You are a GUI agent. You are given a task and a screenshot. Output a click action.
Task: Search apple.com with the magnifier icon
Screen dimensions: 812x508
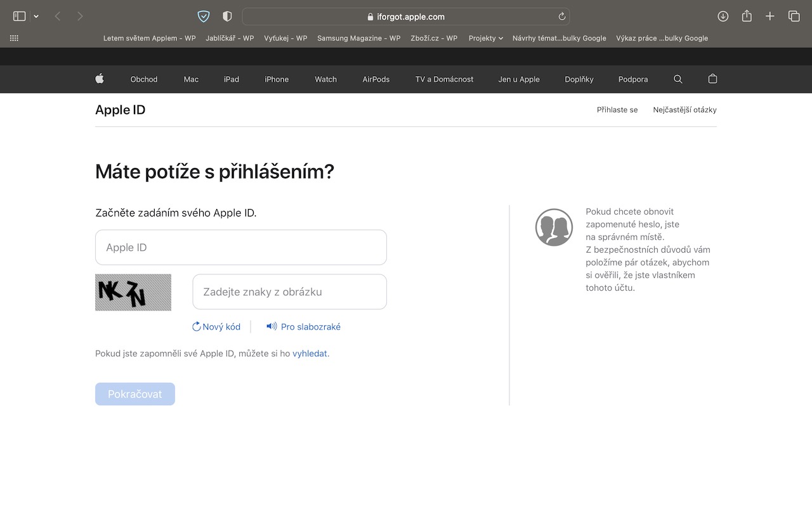coord(678,79)
